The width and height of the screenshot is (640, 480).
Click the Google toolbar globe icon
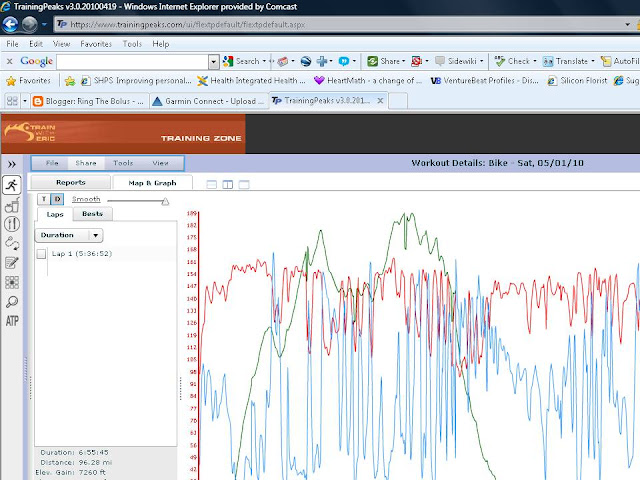point(306,61)
